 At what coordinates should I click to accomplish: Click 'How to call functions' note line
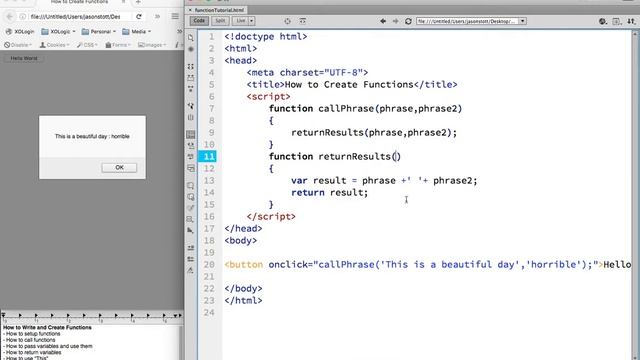(30, 340)
